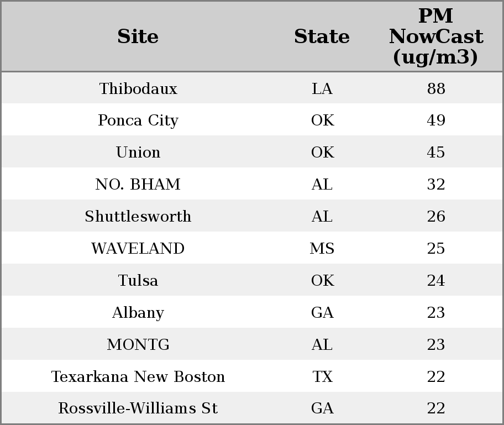Select the 32 value for NO. BHAM

436,185
